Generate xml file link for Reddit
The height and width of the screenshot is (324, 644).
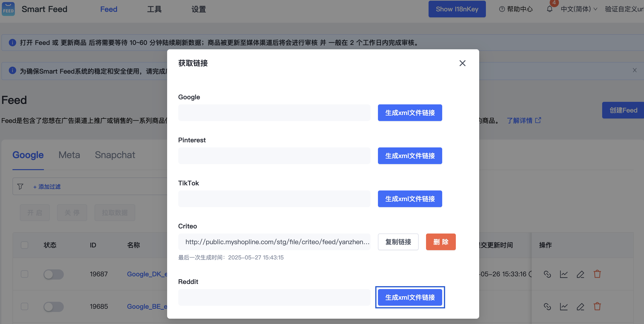pyautogui.click(x=410, y=297)
